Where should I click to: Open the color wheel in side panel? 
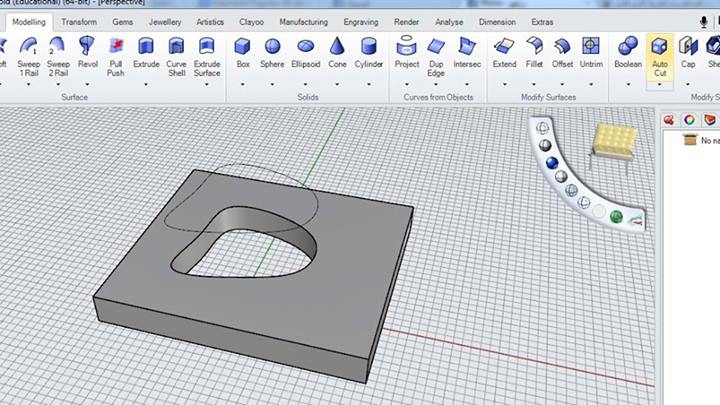point(689,120)
